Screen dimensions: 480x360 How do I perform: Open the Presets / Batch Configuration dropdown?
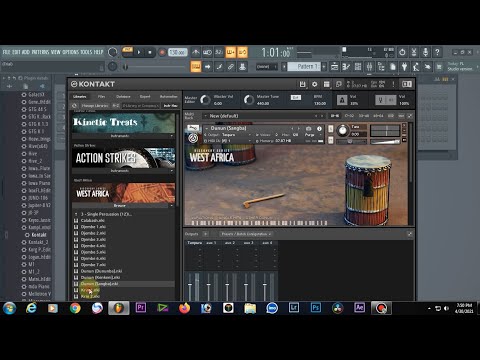point(246,234)
